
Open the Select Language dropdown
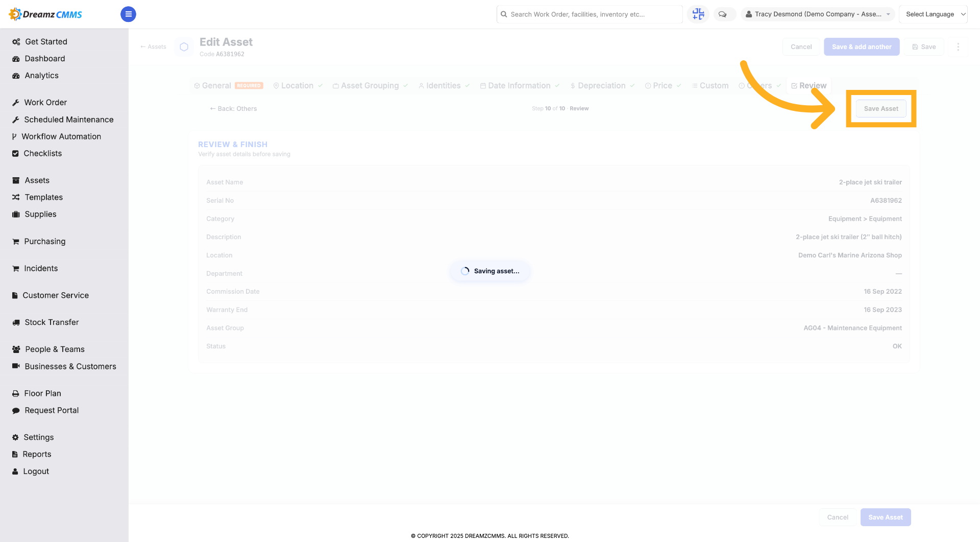(933, 14)
